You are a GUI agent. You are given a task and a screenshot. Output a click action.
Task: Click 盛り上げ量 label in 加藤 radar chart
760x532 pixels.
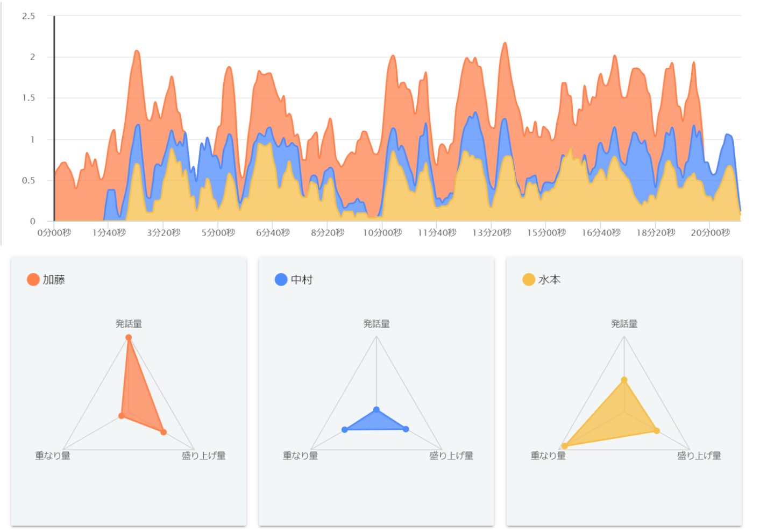204,456
